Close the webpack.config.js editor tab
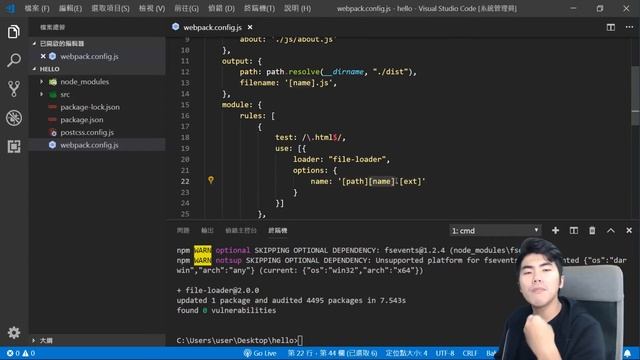The height and width of the screenshot is (360, 640). pyautogui.click(x=250, y=27)
